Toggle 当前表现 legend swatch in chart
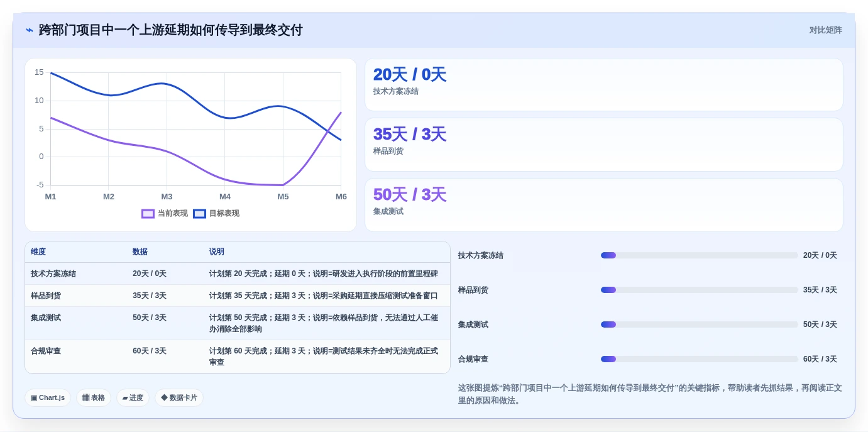The width and height of the screenshot is (868, 432). click(148, 214)
